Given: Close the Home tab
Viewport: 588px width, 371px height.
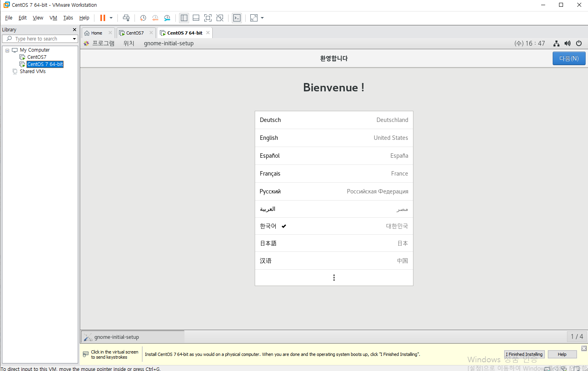Looking at the screenshot, I should tap(110, 33).
